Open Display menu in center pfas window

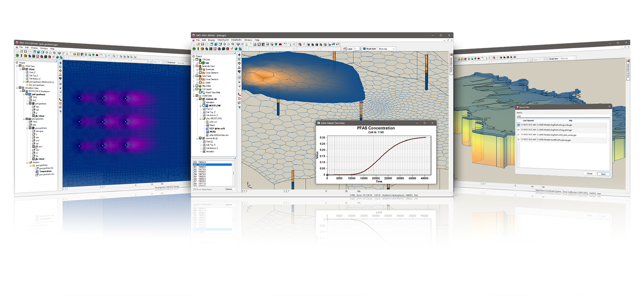[212, 40]
